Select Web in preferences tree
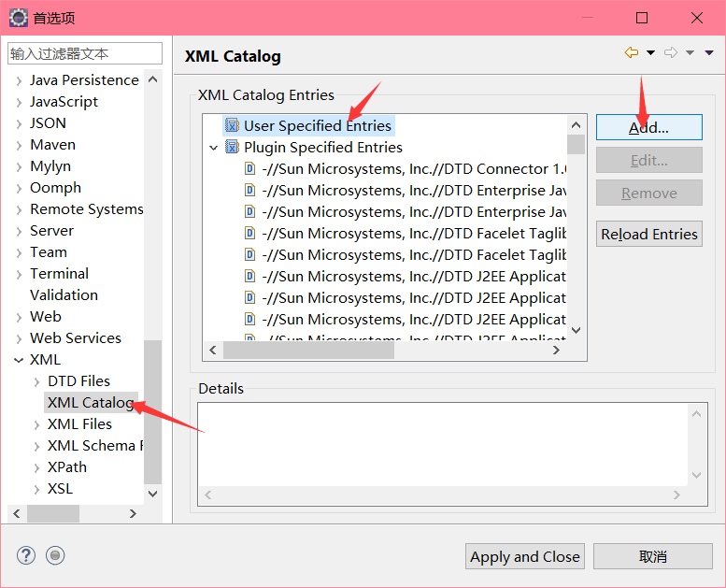 (46, 317)
